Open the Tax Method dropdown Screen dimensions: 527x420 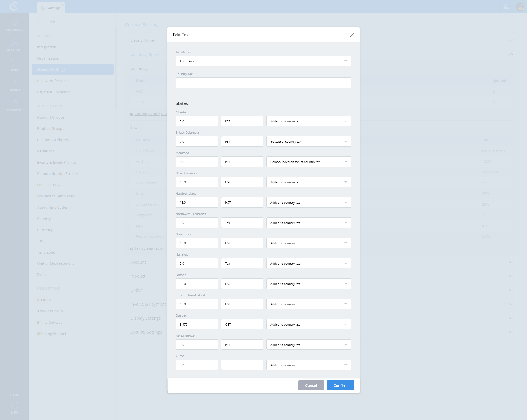263,61
